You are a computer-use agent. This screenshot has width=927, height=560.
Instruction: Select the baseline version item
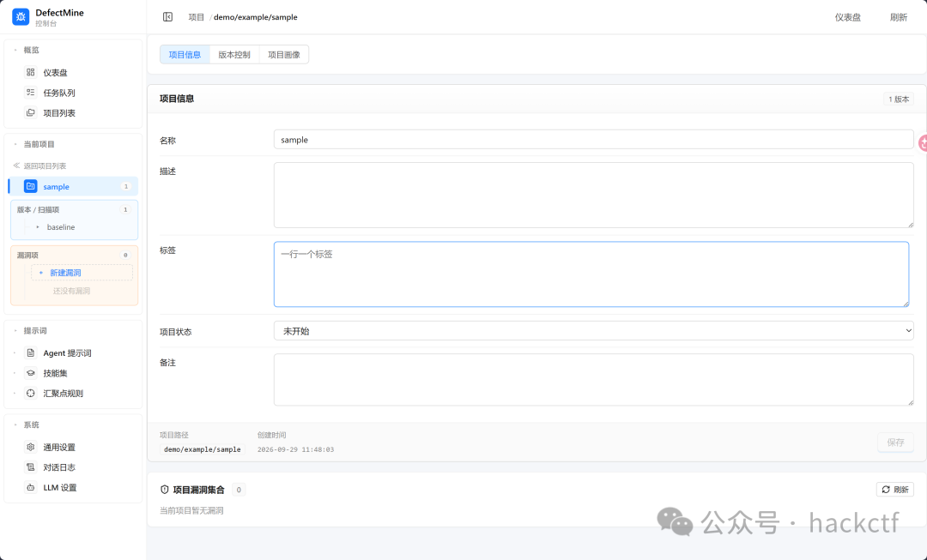point(61,227)
